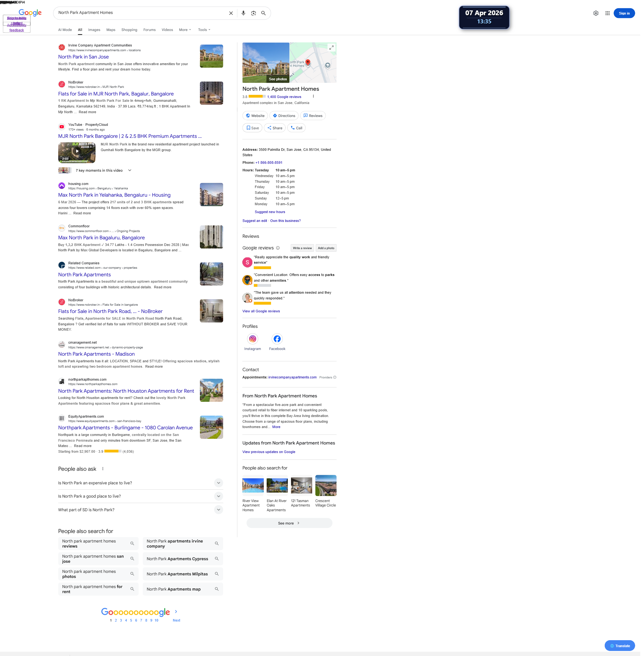Open the More search filters dropdown

click(185, 30)
